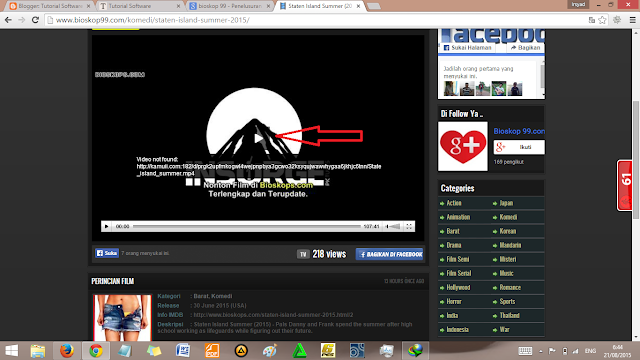Click the ENG language indicator
The width and height of the screenshot is (640, 360).
coord(590,351)
